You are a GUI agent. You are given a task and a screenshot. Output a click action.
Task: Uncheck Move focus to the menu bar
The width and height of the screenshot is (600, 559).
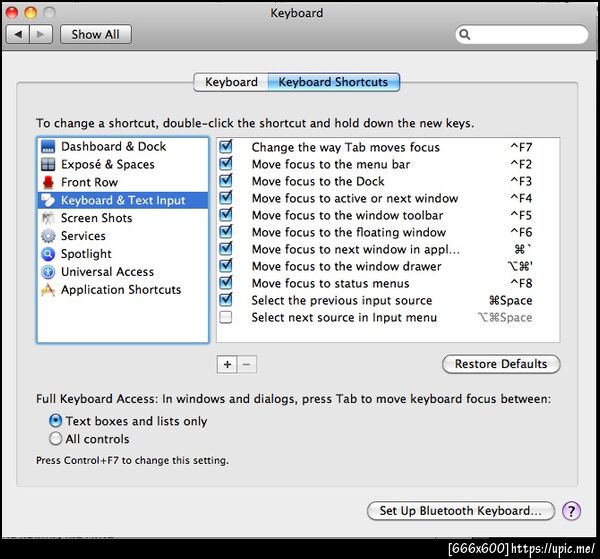pos(226,164)
